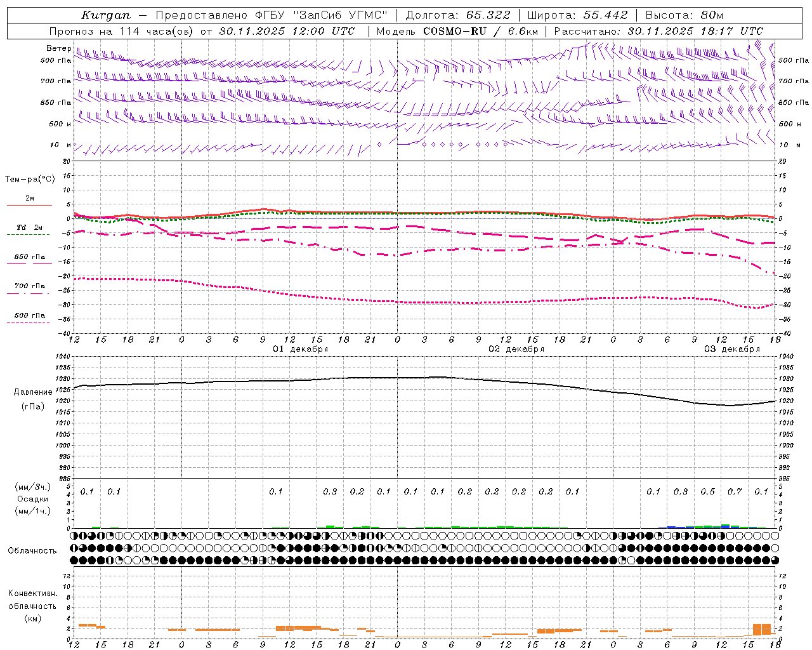Click the red line sample above the 2м legend
The height and width of the screenshot is (650, 812).
(x=29, y=205)
